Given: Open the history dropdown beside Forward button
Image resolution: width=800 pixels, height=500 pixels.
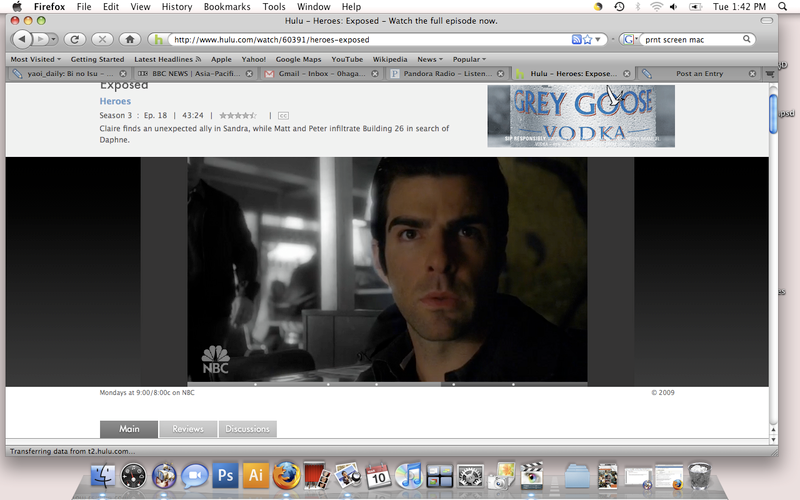Looking at the screenshot, I should pyautogui.click(x=53, y=39).
